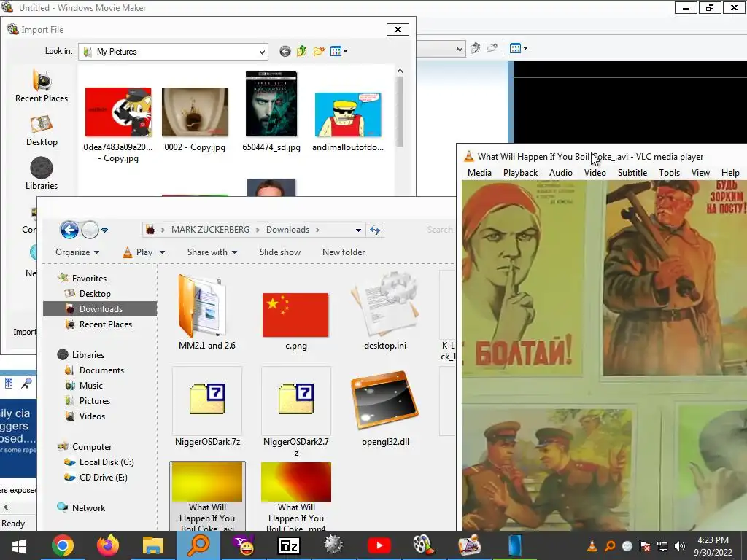Select the Boil Coke .avi video file
Screen dimensions: 747x560
pyautogui.click(x=207, y=496)
